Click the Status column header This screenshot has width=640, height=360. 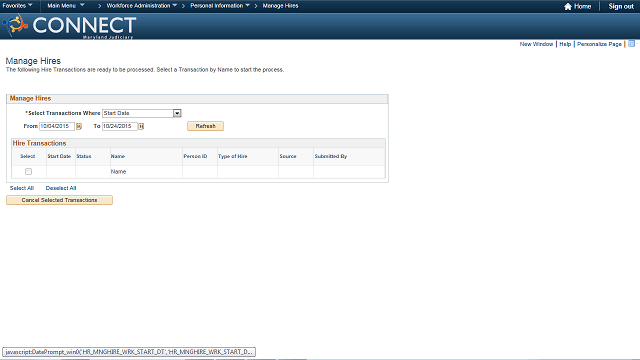click(84, 156)
